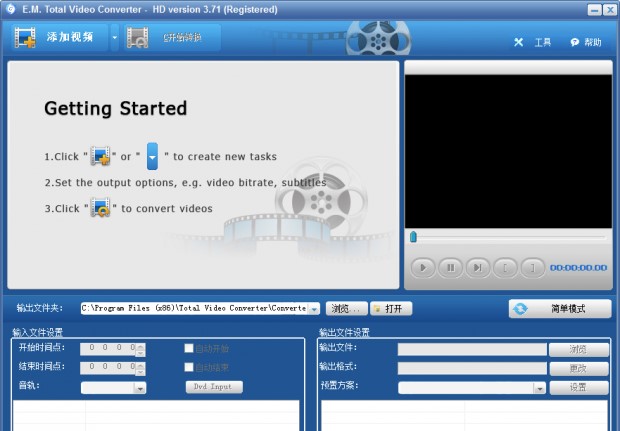Expand the Add Video dropdown arrow

[x=114, y=38]
